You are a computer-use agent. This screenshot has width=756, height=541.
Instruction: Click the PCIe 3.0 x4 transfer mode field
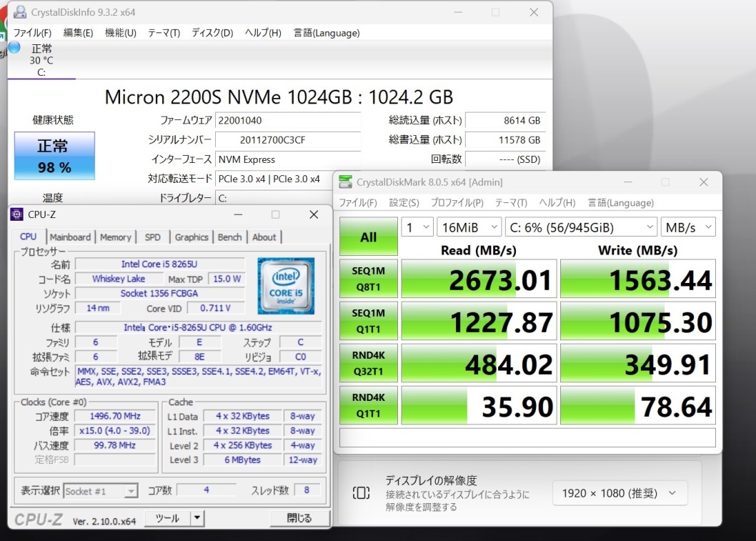(275, 179)
